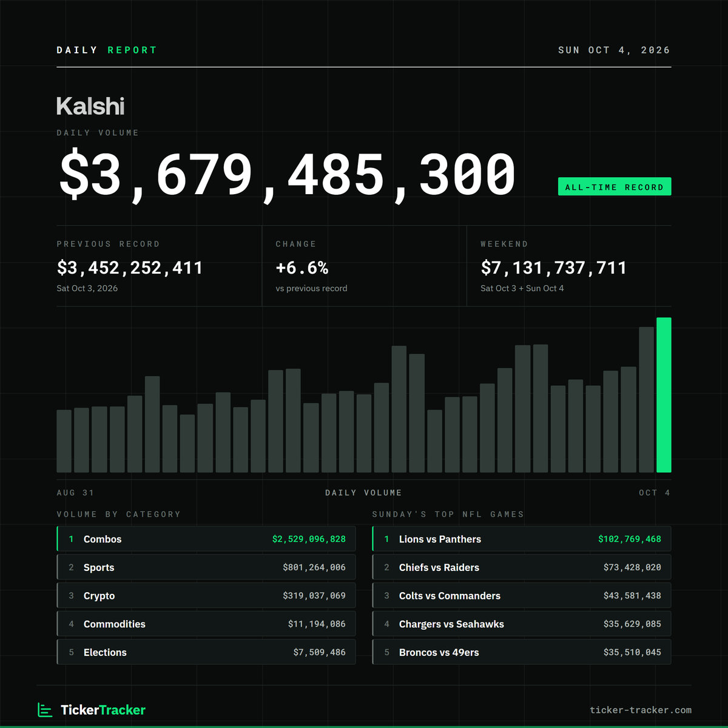Click the Kalshi heading
This screenshot has width=728, height=728.
90,106
